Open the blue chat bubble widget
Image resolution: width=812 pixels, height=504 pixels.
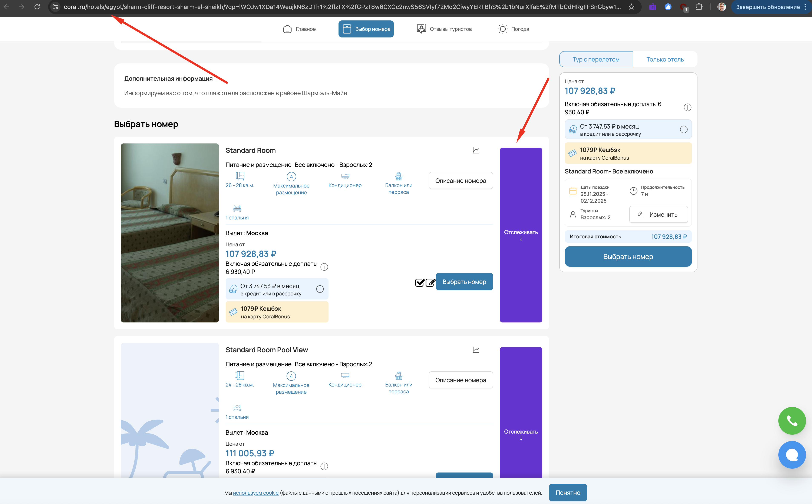coord(792,455)
